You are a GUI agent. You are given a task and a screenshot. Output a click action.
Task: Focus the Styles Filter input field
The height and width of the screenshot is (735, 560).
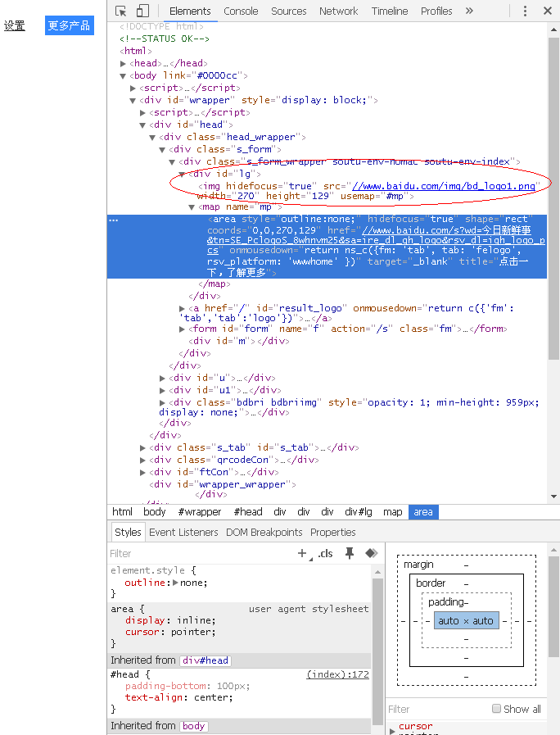[x=201, y=554]
